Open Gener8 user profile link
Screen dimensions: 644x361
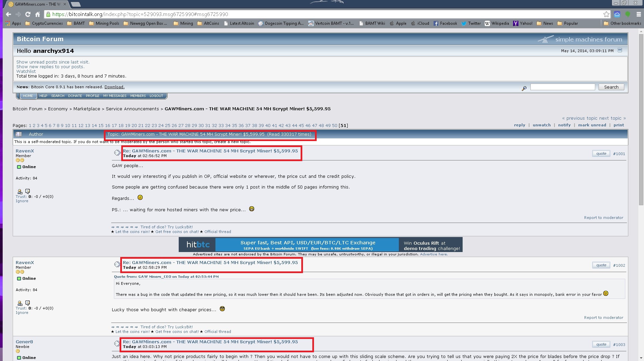pos(24,342)
